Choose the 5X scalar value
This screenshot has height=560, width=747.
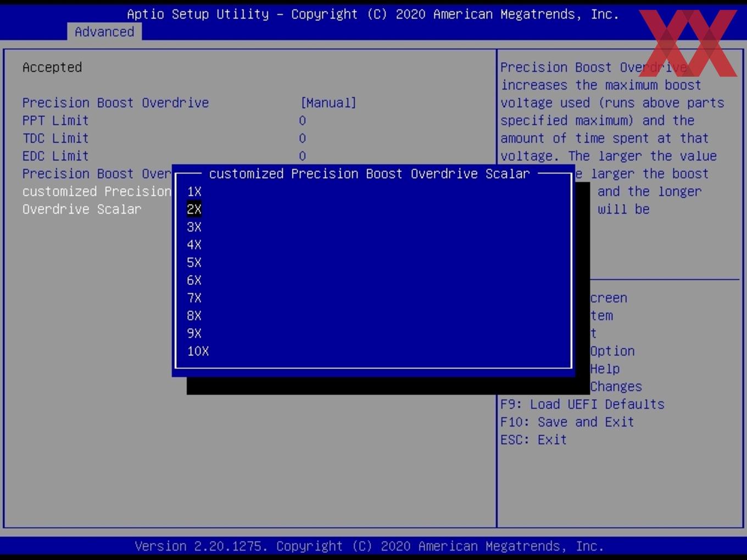click(x=194, y=262)
